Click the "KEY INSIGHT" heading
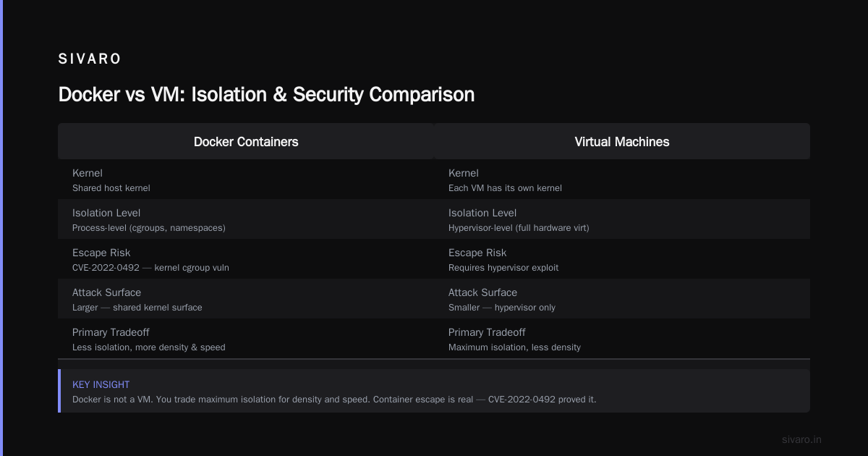This screenshot has width=868, height=456. click(x=101, y=384)
